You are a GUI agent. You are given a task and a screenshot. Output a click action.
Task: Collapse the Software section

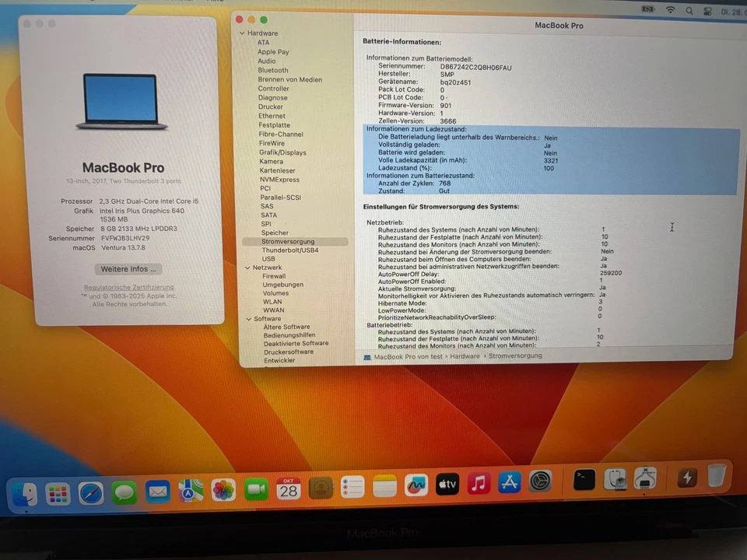tap(248, 318)
